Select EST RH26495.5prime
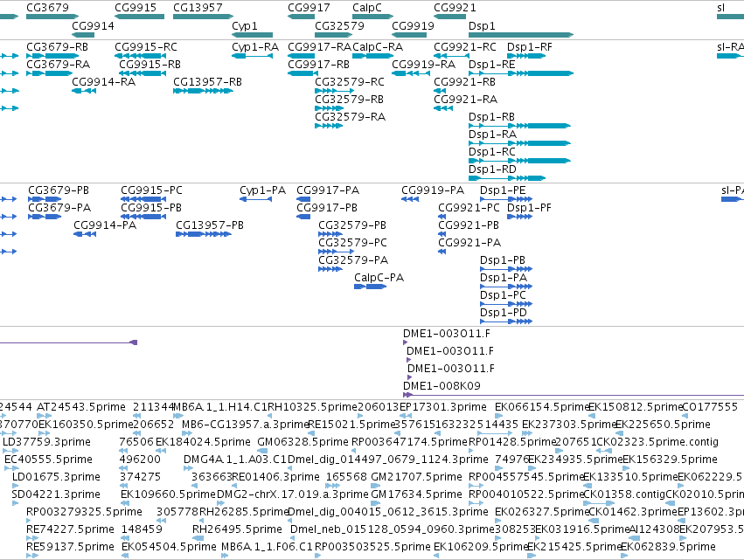 (x=198, y=538)
